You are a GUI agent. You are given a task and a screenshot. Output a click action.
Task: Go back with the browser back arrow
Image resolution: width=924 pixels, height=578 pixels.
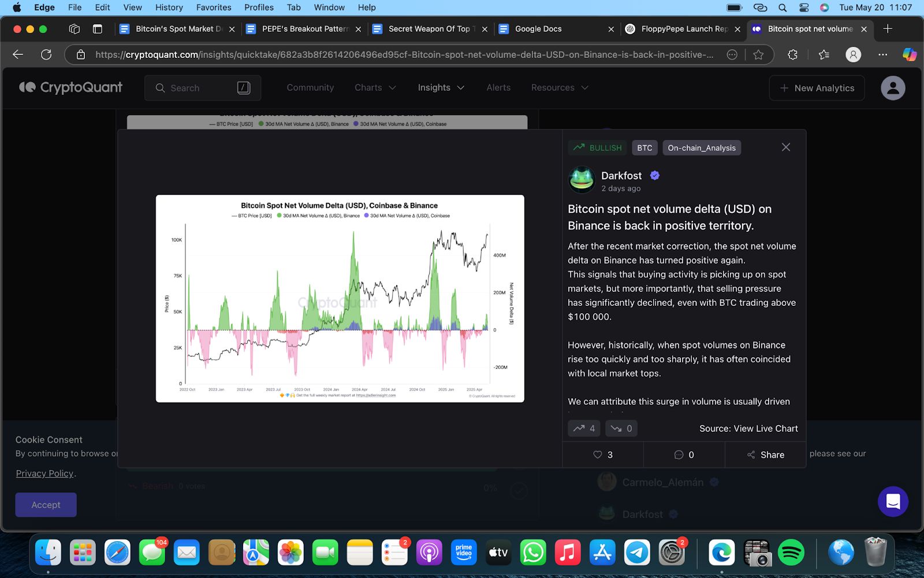click(x=18, y=54)
